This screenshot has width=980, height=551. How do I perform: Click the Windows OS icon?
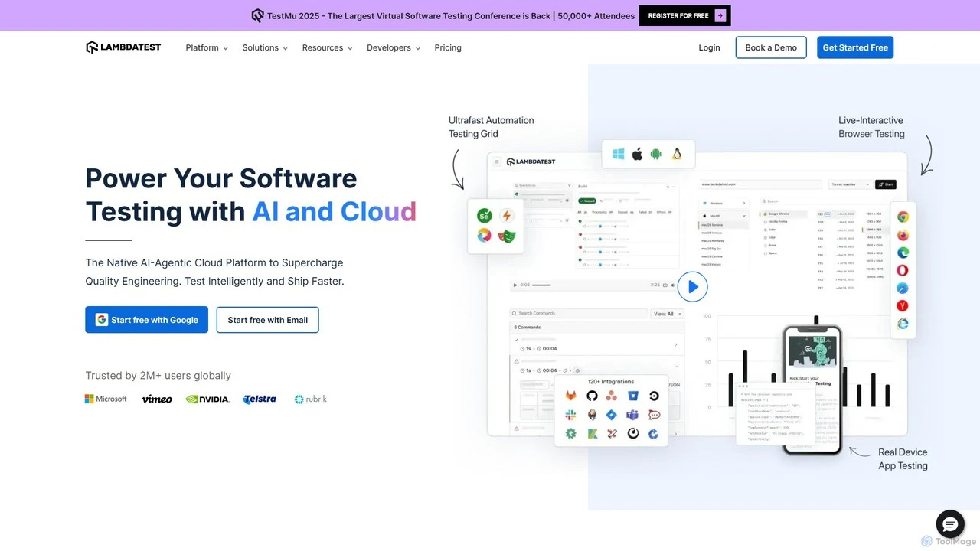619,154
